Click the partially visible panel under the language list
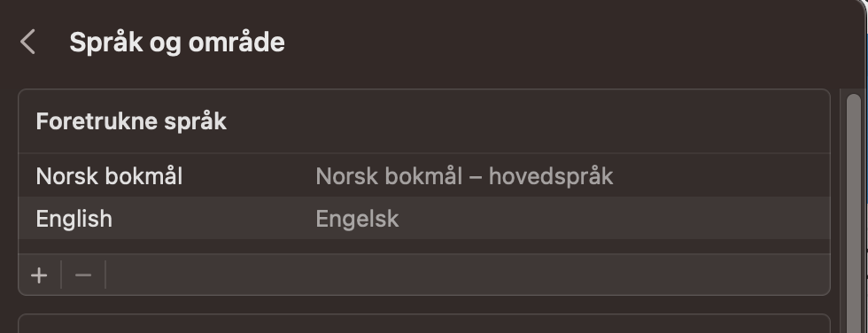868x333 pixels. (424, 324)
